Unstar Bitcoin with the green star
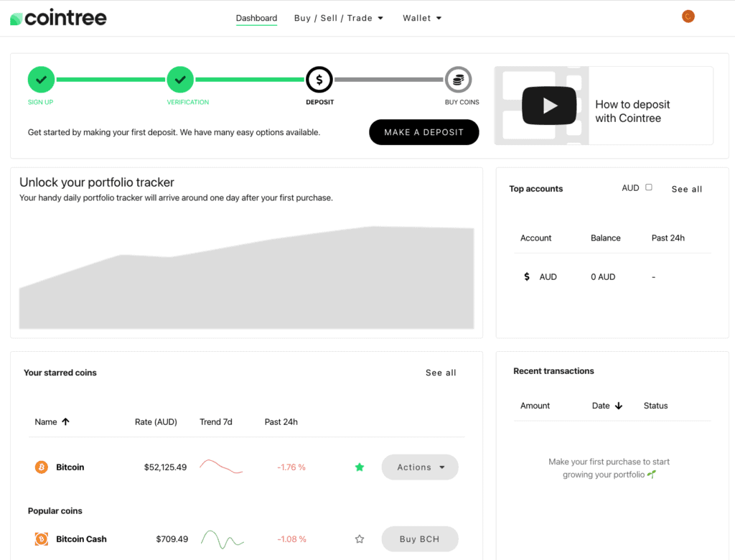735x560 pixels. [360, 467]
